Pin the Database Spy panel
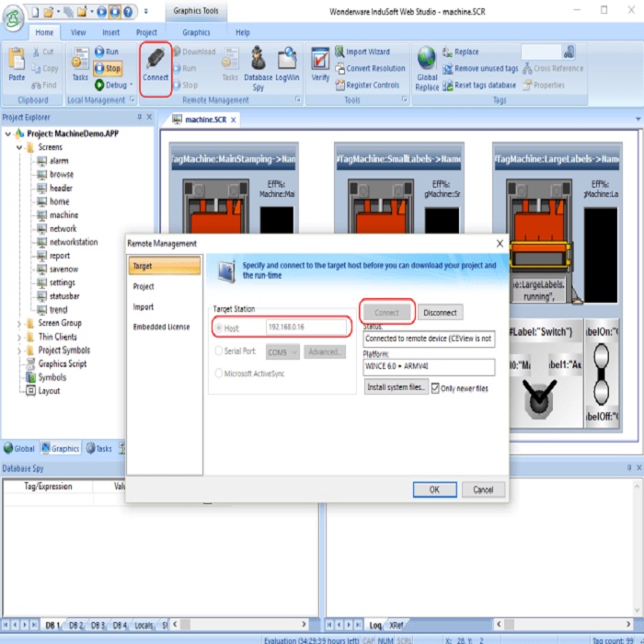The width and height of the screenshot is (644, 644). pos(629,467)
